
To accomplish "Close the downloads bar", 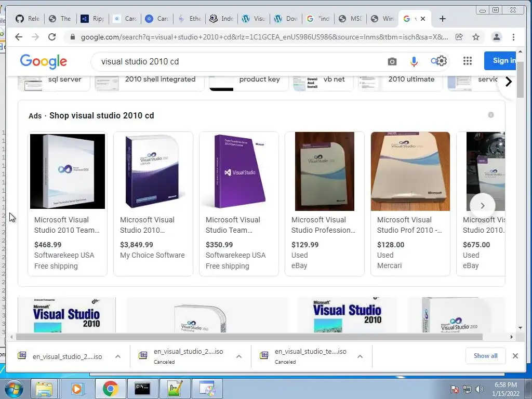I will pyautogui.click(x=515, y=355).
